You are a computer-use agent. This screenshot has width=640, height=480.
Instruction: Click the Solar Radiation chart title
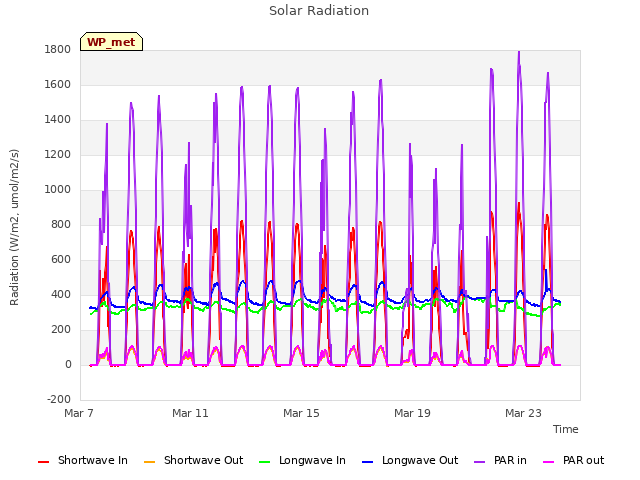pos(319,11)
